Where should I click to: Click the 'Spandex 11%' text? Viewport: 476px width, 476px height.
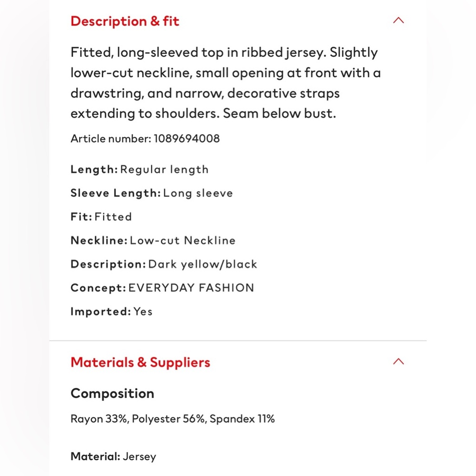242,419
